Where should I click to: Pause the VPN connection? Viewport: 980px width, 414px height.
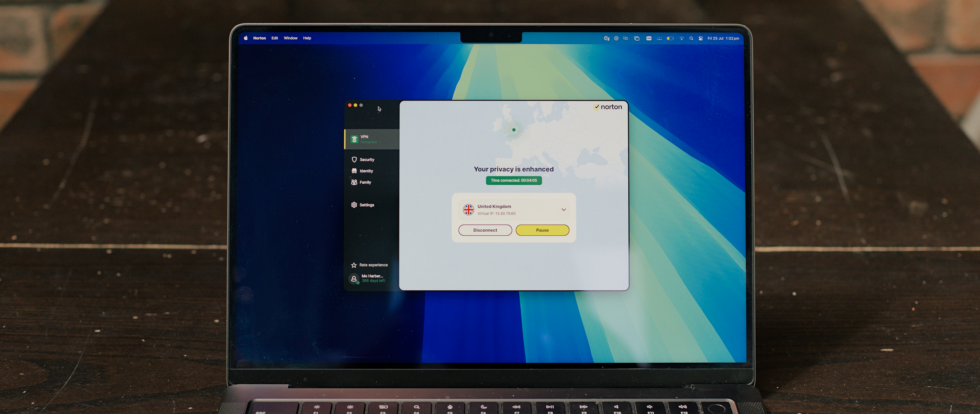[x=542, y=230]
